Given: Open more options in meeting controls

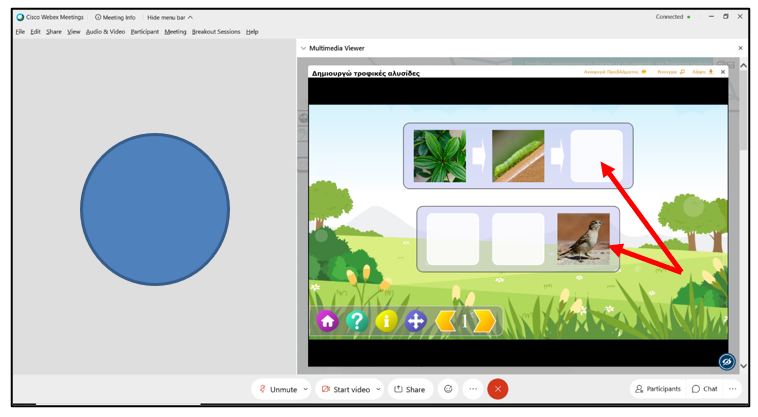Looking at the screenshot, I should [x=473, y=389].
